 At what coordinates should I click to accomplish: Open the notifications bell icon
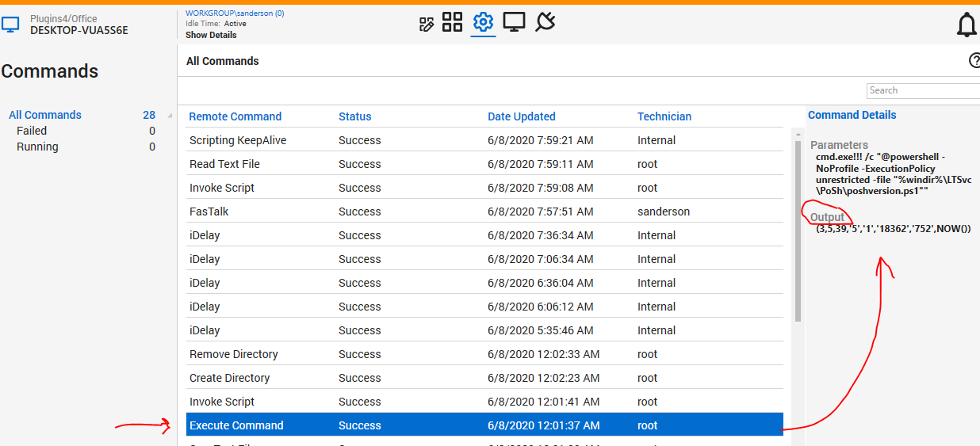point(967,25)
